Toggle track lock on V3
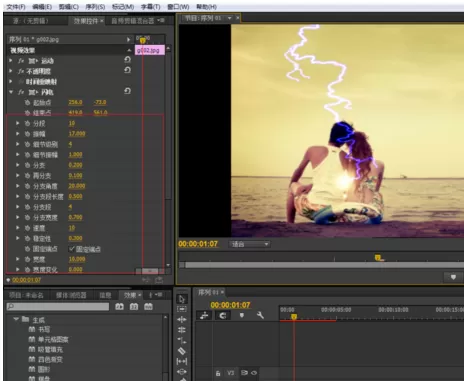This screenshot has height=381, width=464. pos(218,373)
